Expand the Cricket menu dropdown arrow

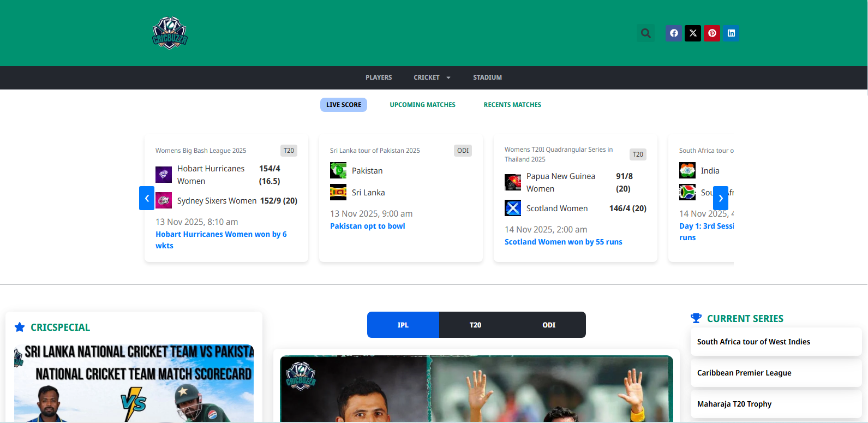pos(448,78)
